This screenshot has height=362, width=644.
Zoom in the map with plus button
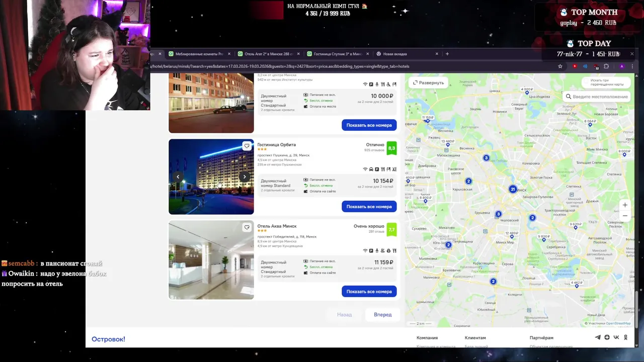[625, 205]
